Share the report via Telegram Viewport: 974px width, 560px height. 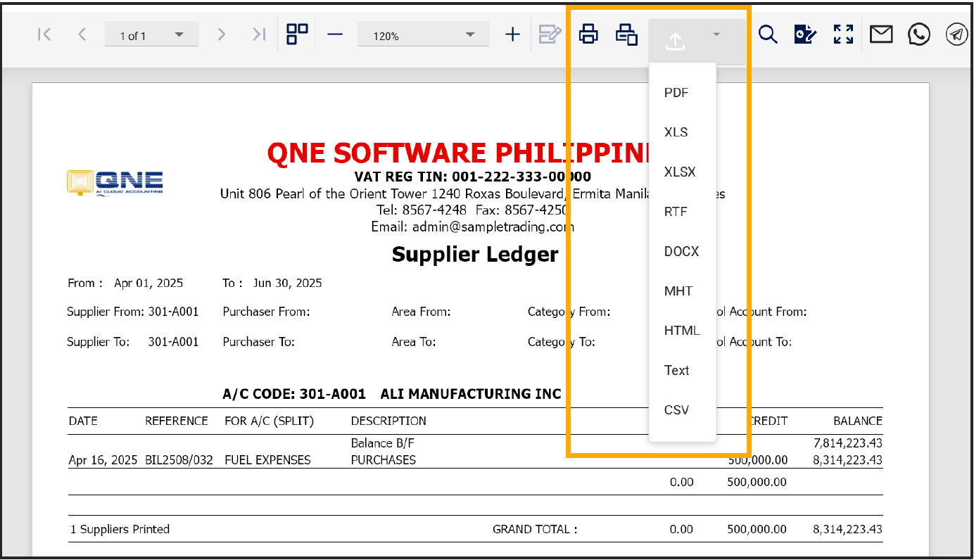click(956, 34)
